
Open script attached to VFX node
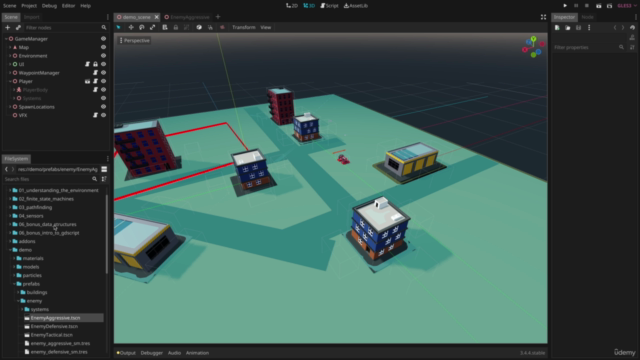96,115
